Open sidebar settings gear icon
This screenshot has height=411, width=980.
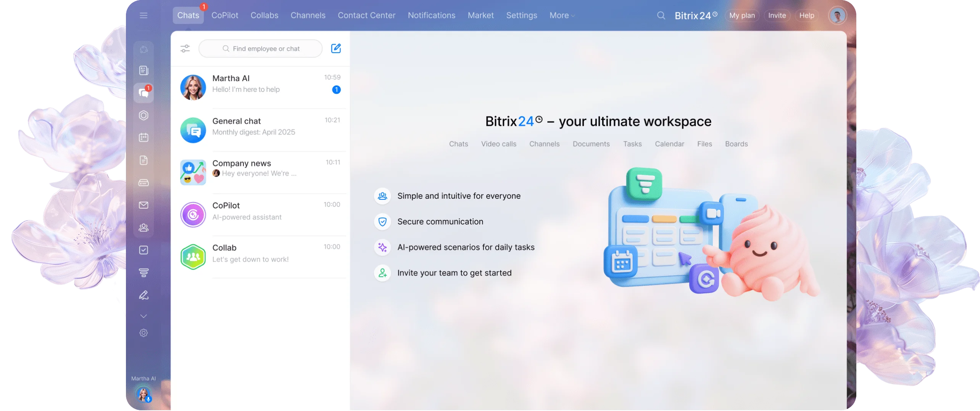[x=143, y=333]
